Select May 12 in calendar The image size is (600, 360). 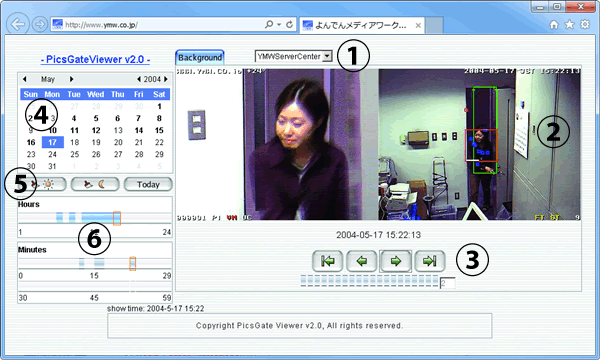coord(96,130)
